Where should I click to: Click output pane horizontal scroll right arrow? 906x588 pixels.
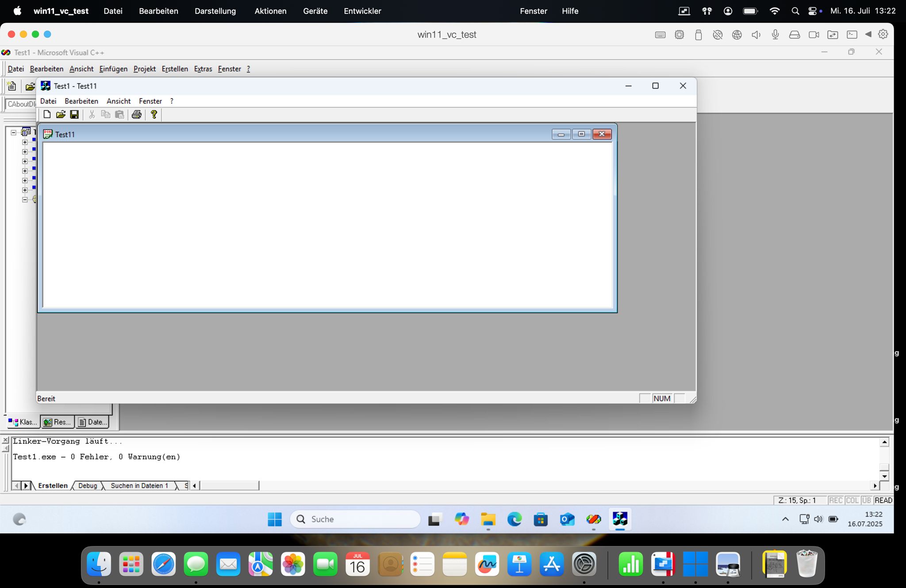tap(875, 485)
